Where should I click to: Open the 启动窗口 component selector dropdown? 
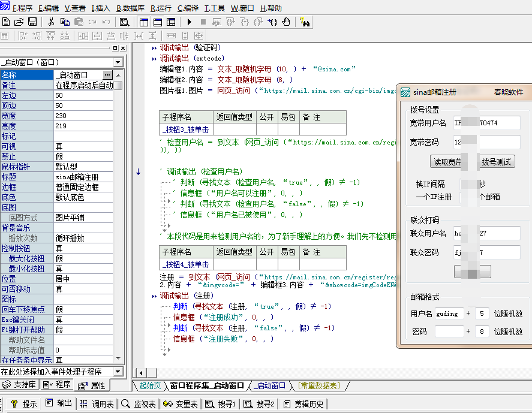coord(118,62)
